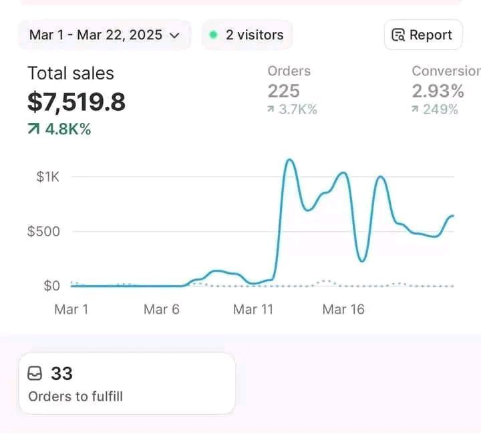Click the trend arrow beside 249% conversion
The height and width of the screenshot is (448, 481).
coord(416,109)
